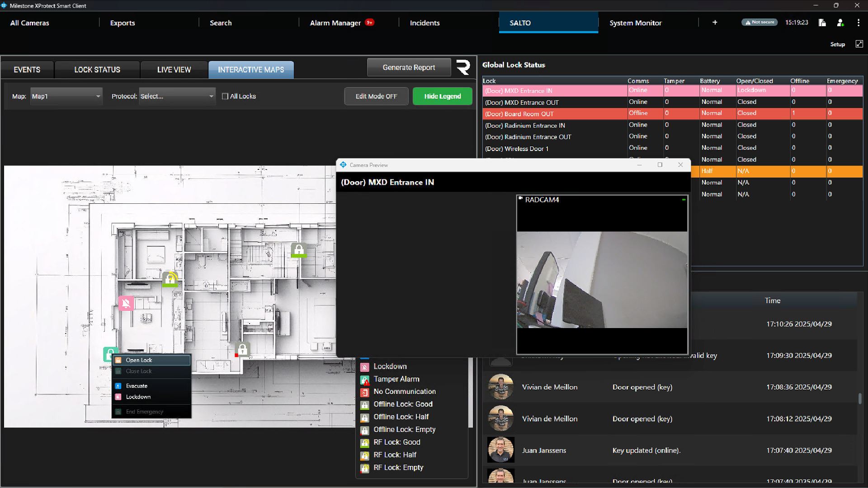Click the Tamper Alarm legend icon

click(x=364, y=380)
